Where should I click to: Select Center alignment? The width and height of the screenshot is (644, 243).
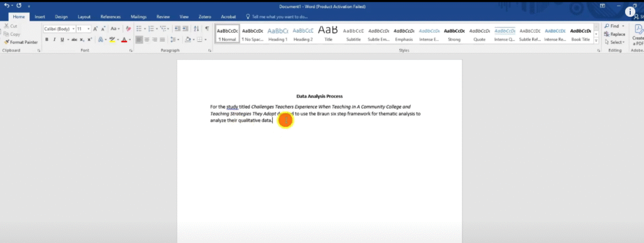147,40
